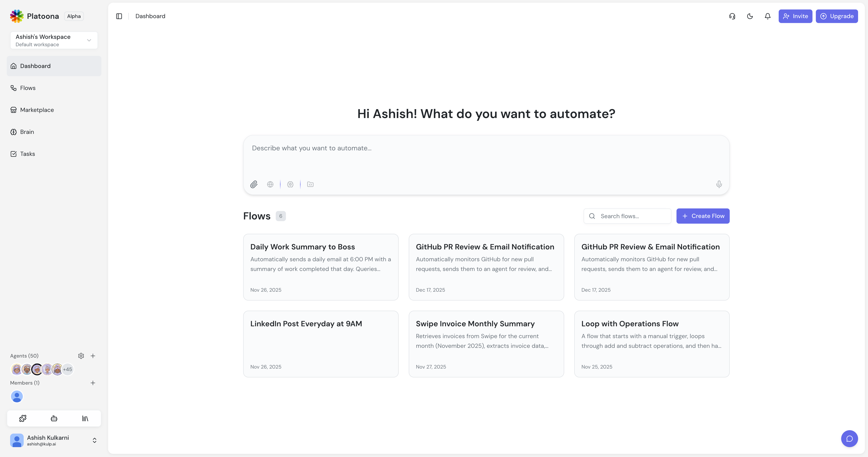Show the +45 more agents
Viewport: 868px width, 457px height.
point(67,369)
